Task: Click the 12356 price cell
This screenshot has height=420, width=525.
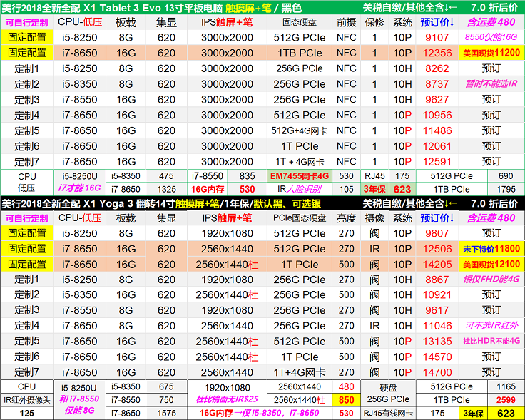Action: tap(437, 53)
